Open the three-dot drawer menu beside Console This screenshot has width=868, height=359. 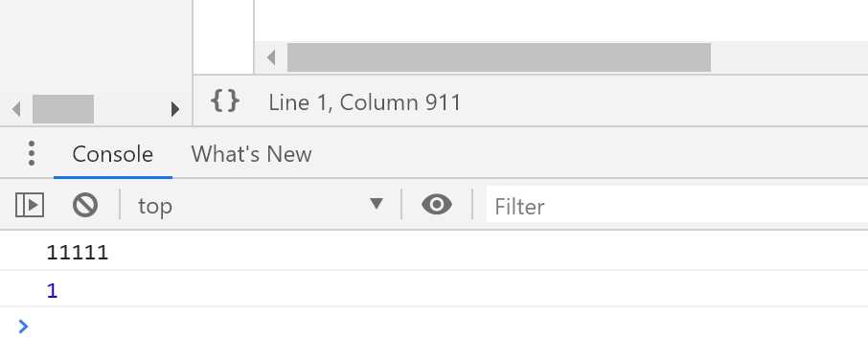(x=32, y=153)
